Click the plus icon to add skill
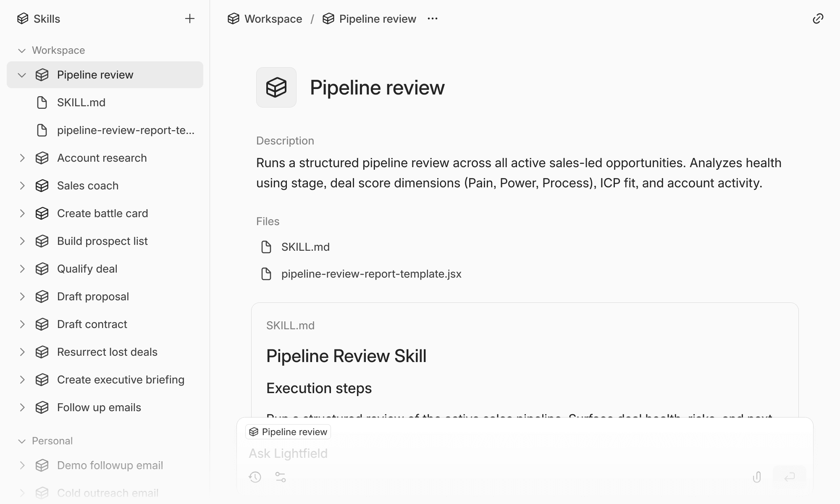Screen dimensions: 840x504 (190, 18)
